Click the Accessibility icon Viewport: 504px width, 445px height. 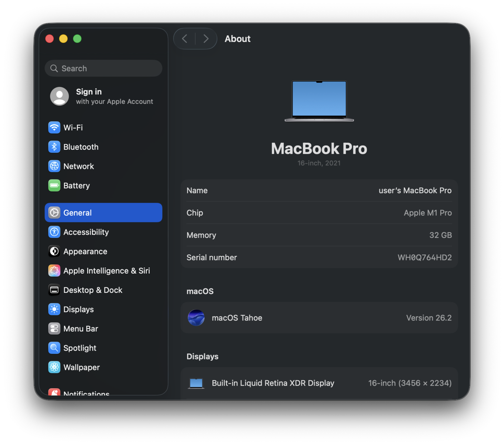[54, 232]
